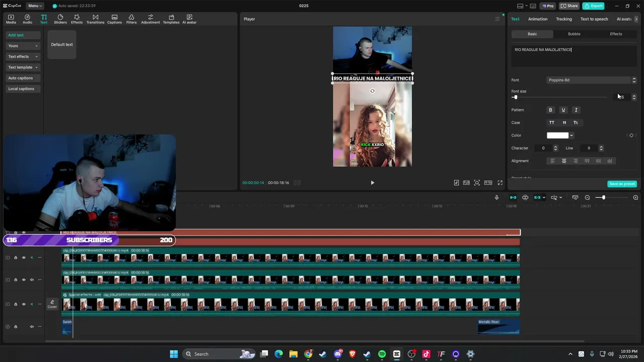Click the player Full quality icon
The image size is (644, 362).
pos(466,183)
